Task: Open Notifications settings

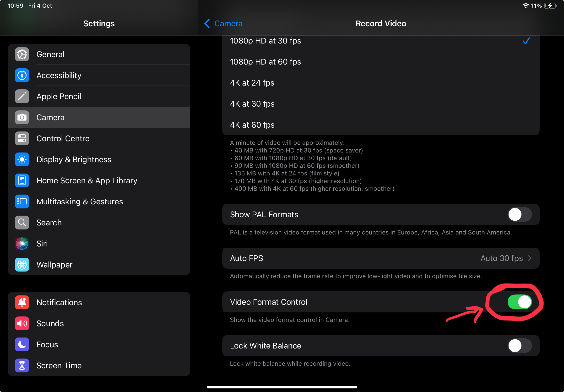Action: (99, 302)
